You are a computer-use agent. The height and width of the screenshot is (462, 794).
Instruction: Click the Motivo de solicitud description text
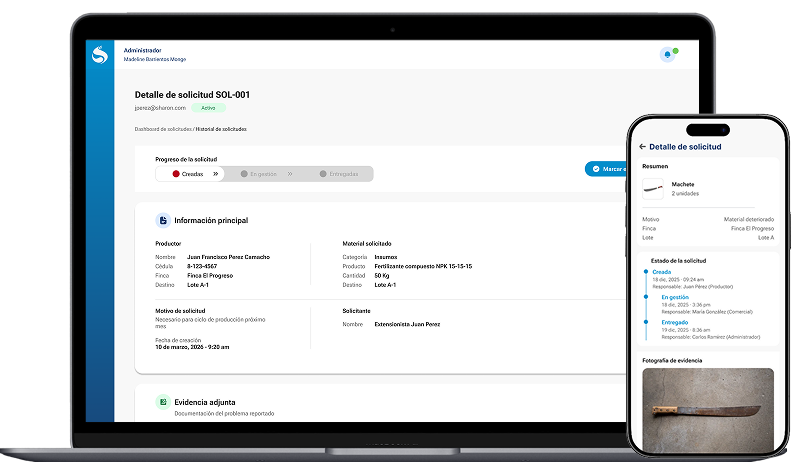tap(210, 323)
